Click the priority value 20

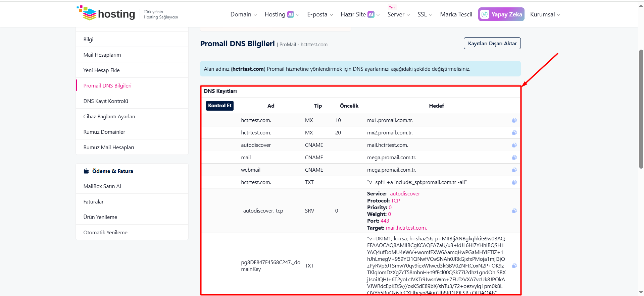coord(338,133)
